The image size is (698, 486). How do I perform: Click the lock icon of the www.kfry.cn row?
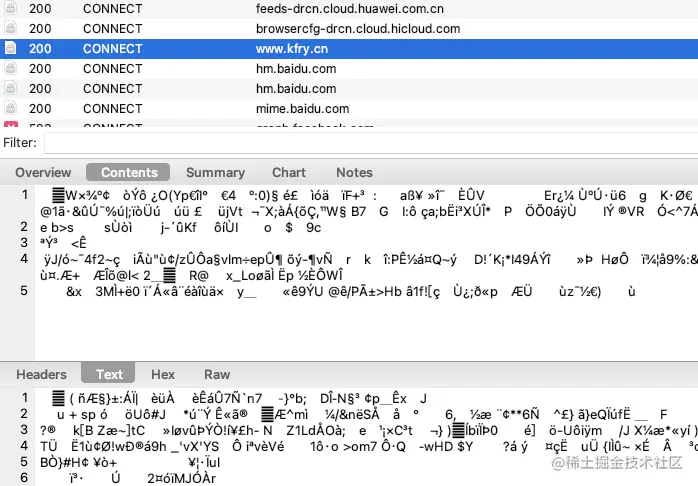[x=11, y=48]
